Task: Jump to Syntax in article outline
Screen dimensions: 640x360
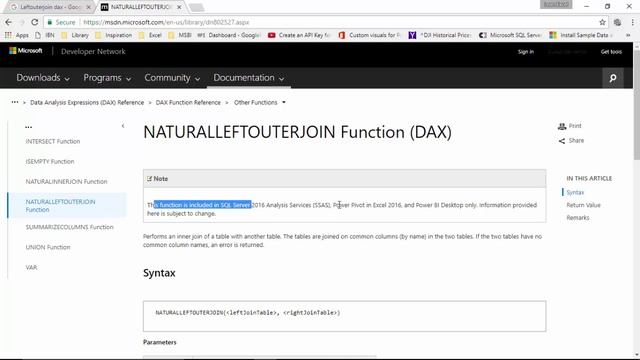Action: [x=575, y=192]
